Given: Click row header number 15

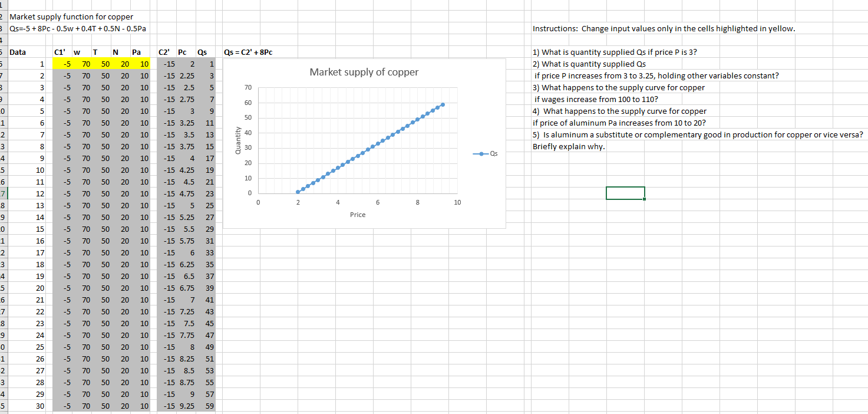Looking at the screenshot, I should click(x=3, y=169).
